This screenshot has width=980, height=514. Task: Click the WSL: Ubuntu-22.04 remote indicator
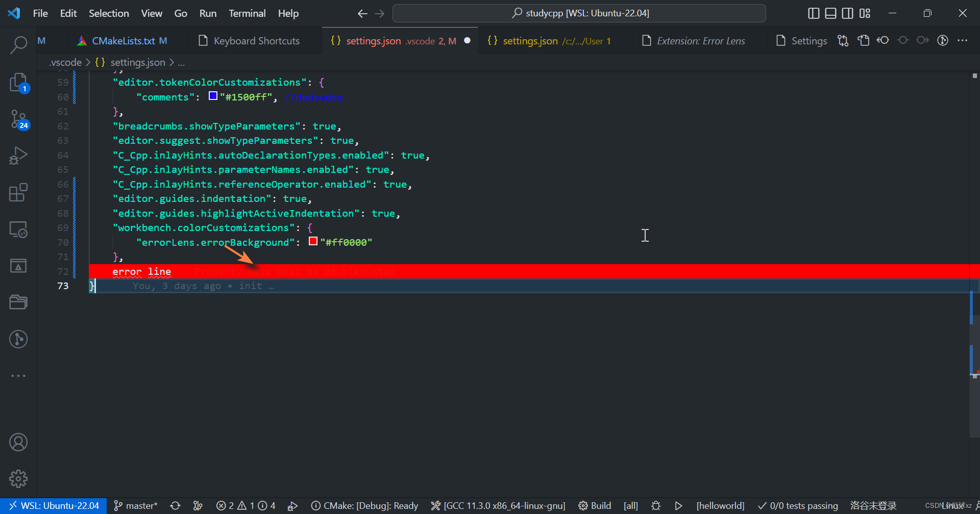54,506
